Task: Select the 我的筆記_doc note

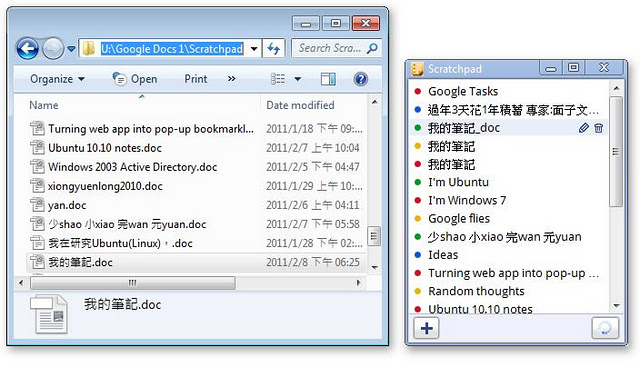Action: 509,128
